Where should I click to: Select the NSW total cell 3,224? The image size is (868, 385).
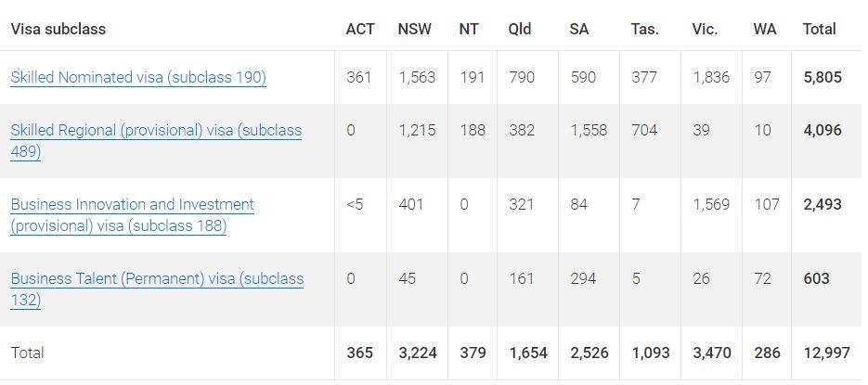click(x=418, y=353)
